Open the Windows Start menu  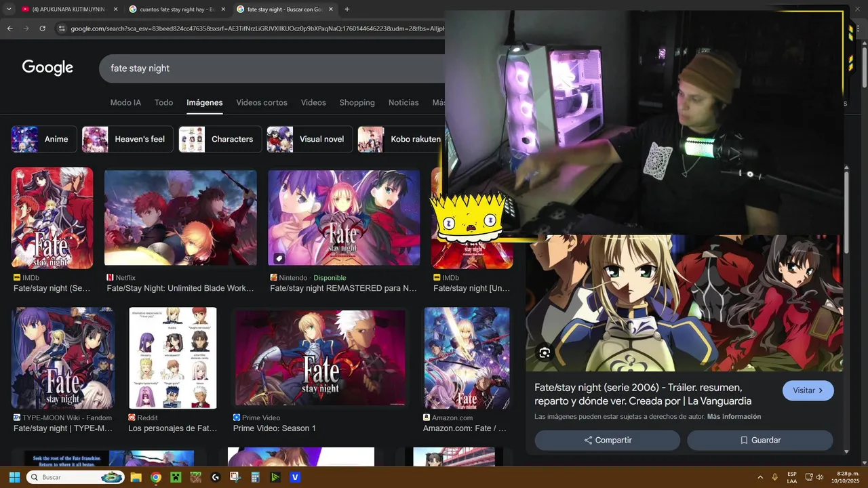tap(14, 477)
